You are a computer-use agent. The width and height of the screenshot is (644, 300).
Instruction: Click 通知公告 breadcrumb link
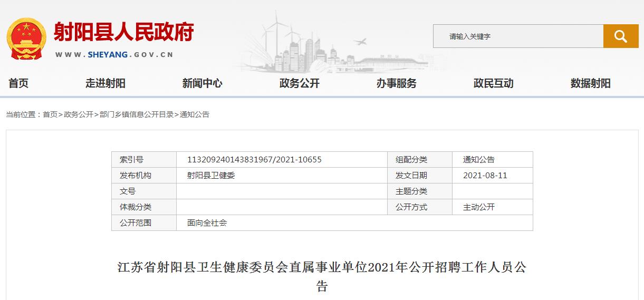195,114
